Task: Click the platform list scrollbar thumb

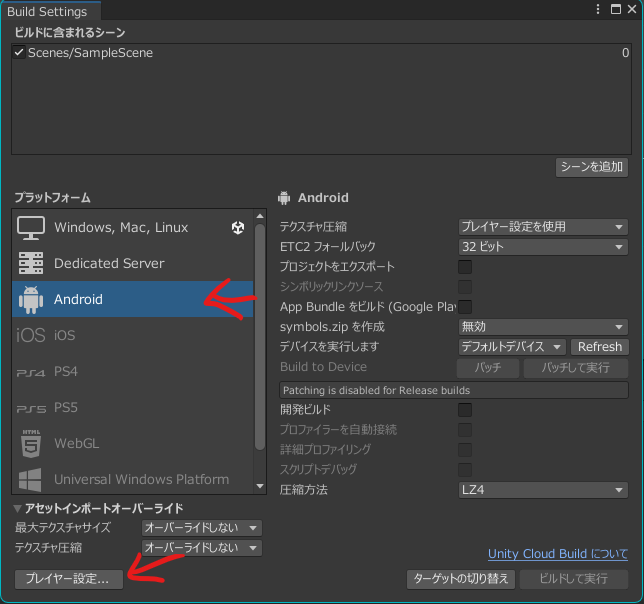Action: 260,337
